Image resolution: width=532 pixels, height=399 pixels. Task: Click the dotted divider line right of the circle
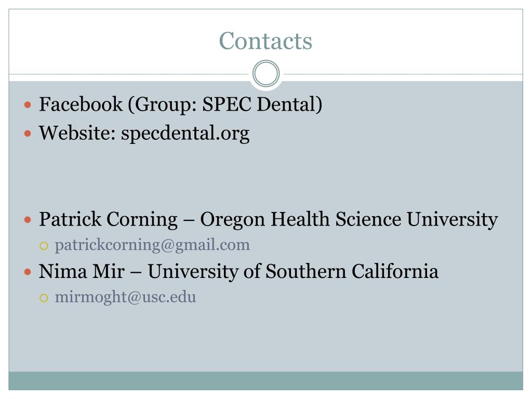[403, 74]
